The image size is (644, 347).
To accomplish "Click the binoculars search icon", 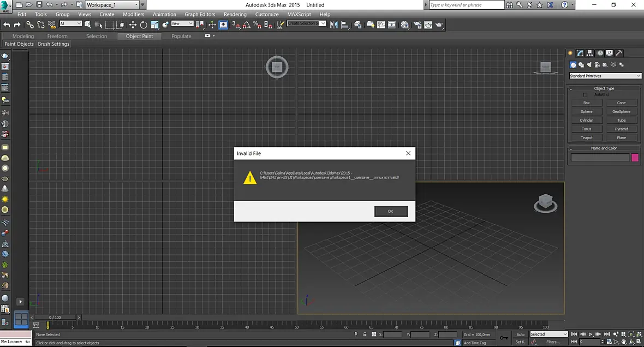I will point(509,5).
